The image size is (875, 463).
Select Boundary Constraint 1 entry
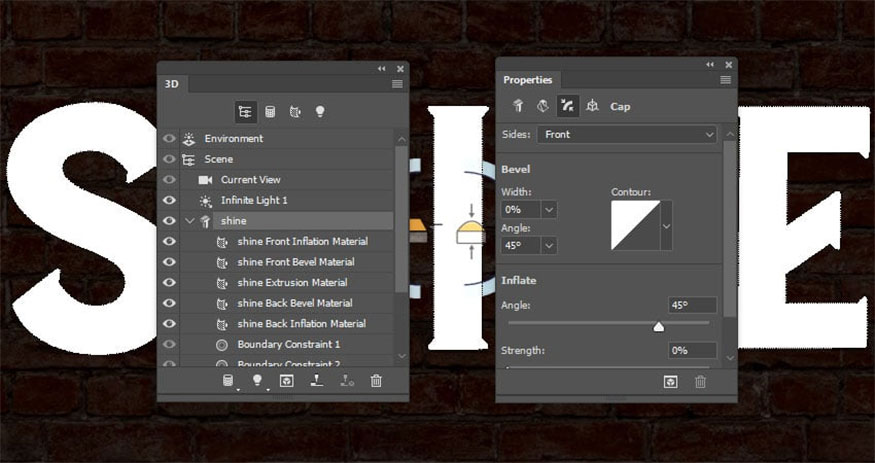(287, 345)
